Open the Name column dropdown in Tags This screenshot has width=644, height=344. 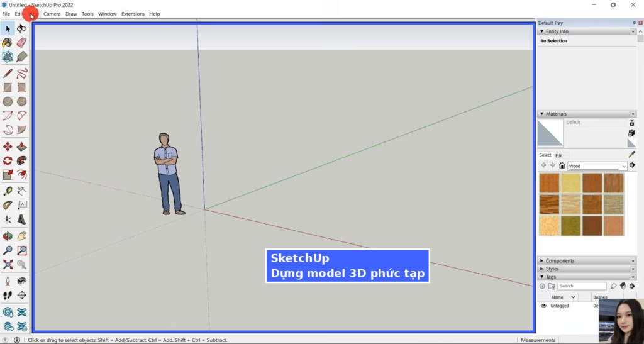574,297
